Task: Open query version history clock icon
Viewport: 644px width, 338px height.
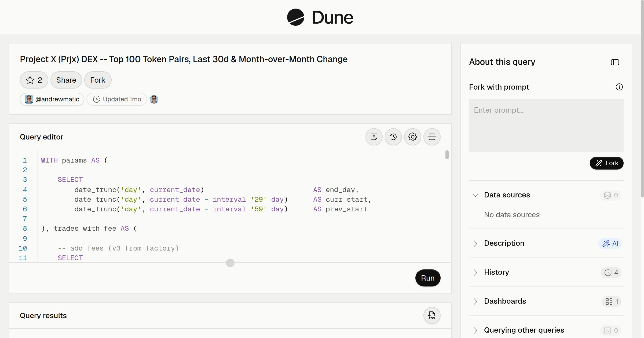Action: pyautogui.click(x=393, y=137)
